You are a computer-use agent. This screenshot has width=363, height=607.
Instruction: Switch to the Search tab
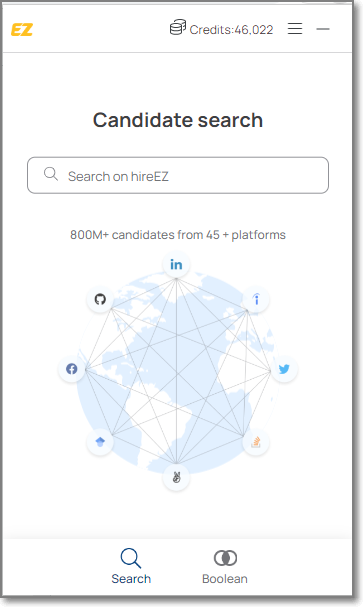pos(131,566)
